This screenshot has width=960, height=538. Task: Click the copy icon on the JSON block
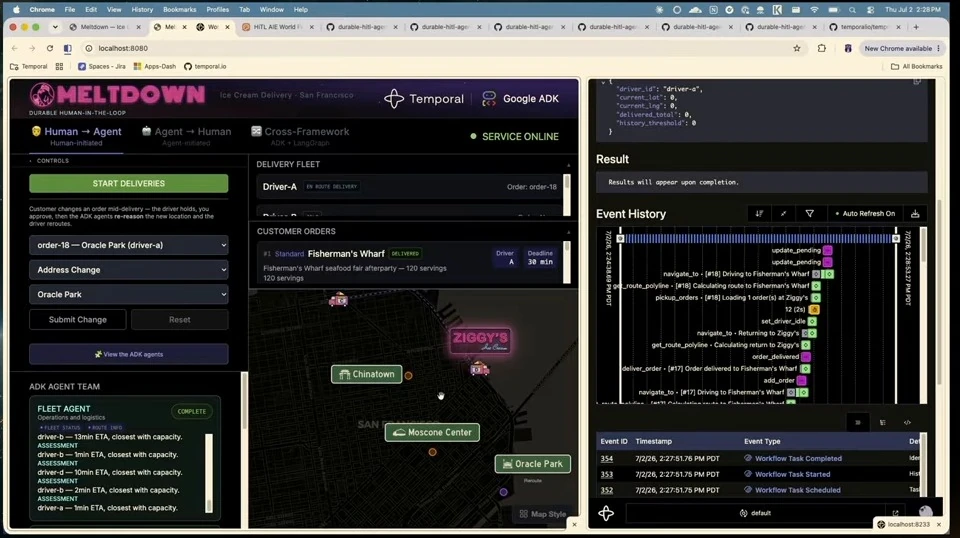coord(917,81)
